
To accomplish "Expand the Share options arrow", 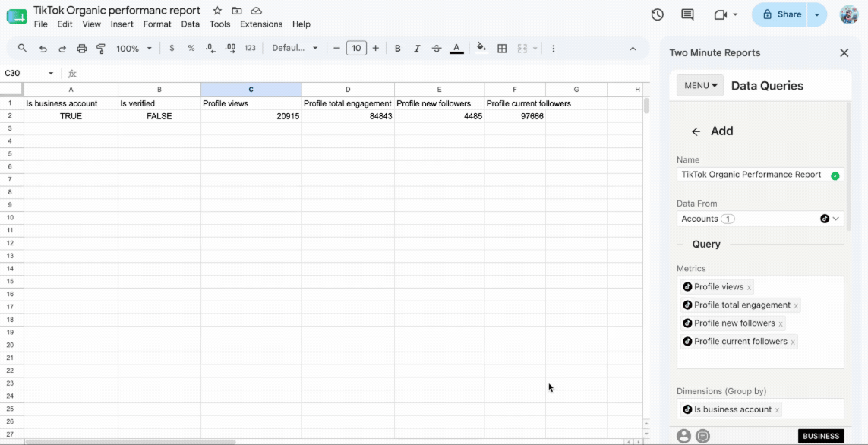I will (817, 15).
